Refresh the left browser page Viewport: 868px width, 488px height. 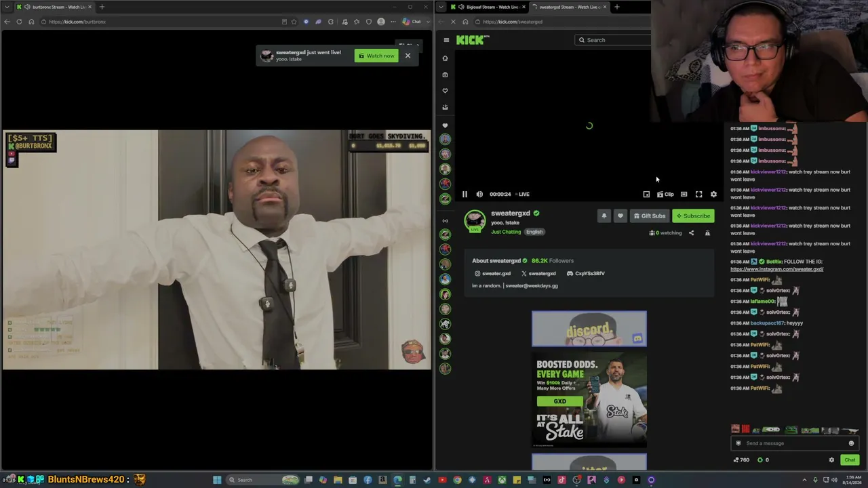click(19, 22)
